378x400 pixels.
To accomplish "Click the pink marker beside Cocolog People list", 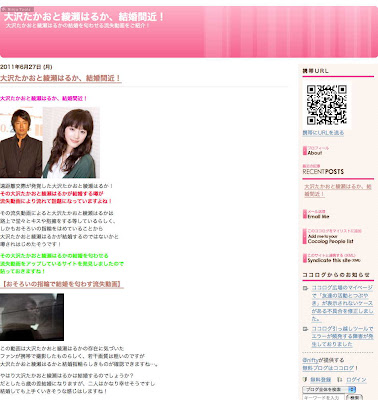I will tap(304, 236).
